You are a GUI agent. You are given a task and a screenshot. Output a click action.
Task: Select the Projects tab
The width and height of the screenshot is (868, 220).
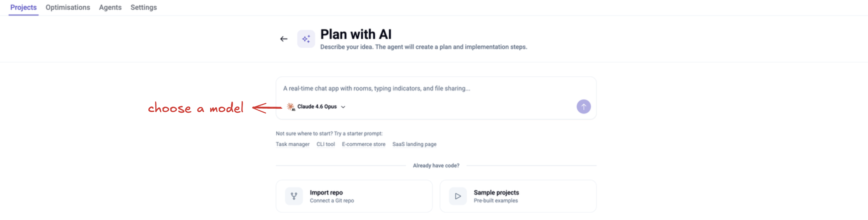tap(23, 7)
